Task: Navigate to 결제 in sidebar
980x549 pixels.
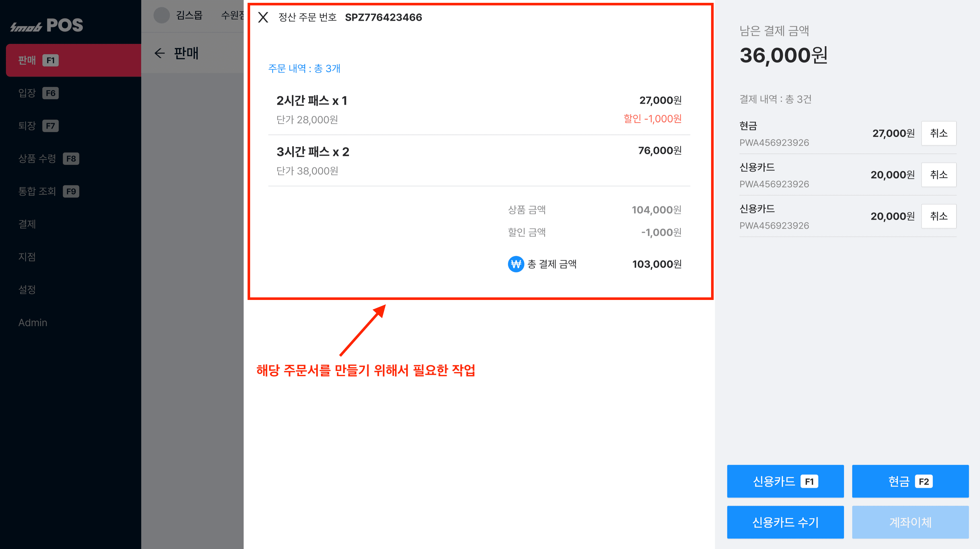Action: (27, 224)
